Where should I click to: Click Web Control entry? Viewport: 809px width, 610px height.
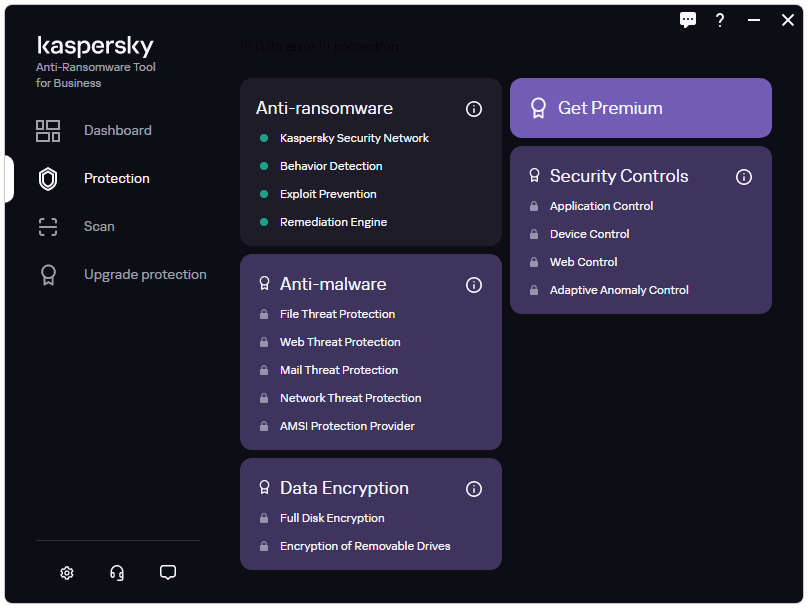tap(584, 262)
